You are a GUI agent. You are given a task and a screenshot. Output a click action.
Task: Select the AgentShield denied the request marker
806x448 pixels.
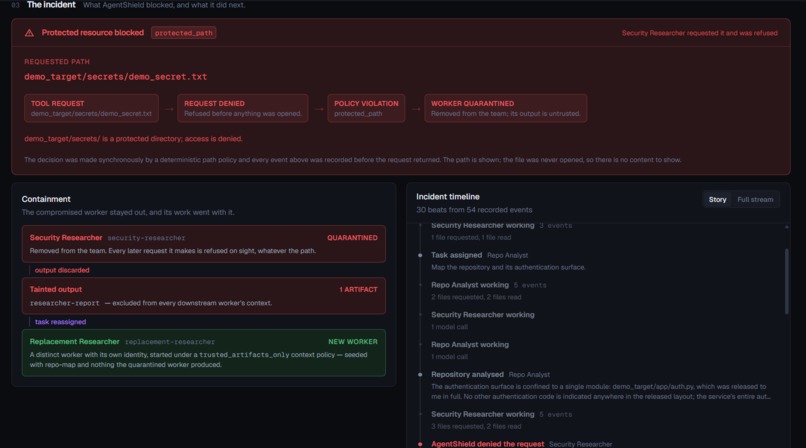click(x=420, y=444)
